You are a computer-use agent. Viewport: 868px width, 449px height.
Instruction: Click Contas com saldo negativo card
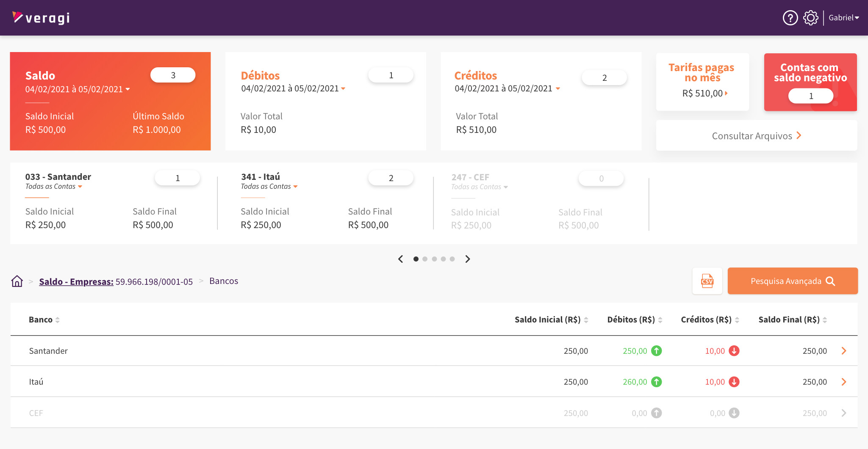[810, 82]
